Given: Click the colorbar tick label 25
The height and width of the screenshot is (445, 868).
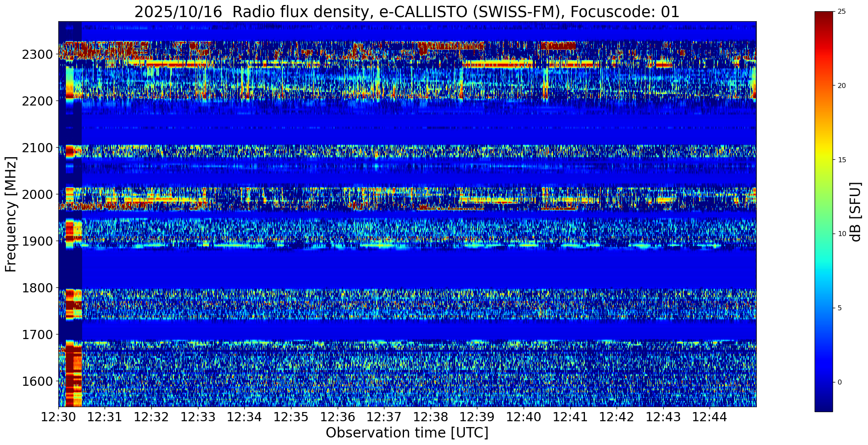Looking at the screenshot, I should coord(842,12).
